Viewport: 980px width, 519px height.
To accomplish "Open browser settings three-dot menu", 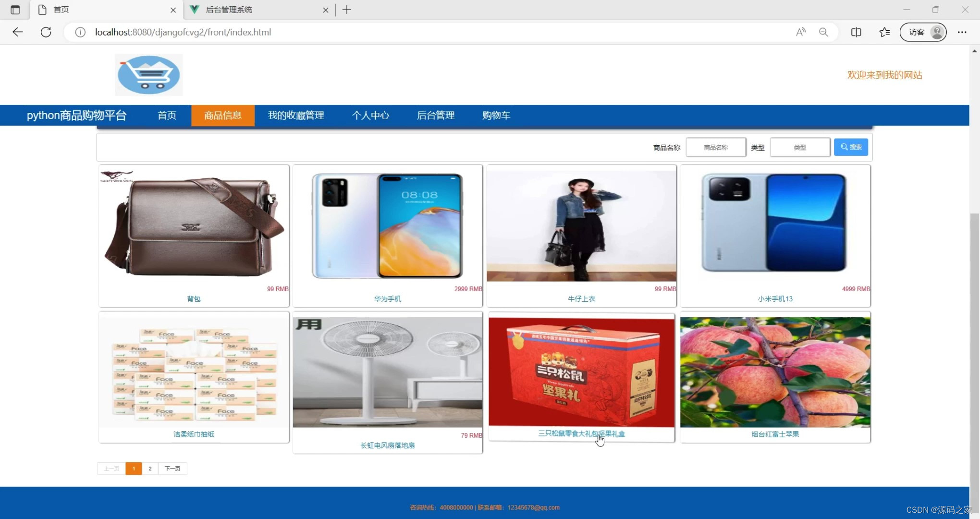I will tap(962, 32).
